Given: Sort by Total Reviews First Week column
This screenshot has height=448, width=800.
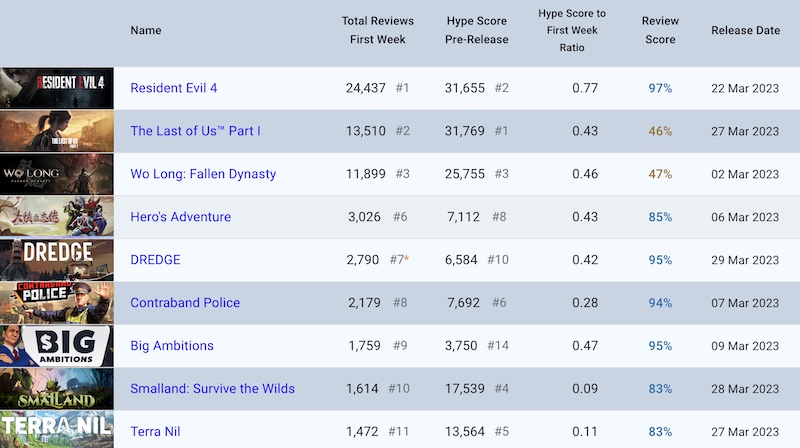Looking at the screenshot, I should (378, 30).
